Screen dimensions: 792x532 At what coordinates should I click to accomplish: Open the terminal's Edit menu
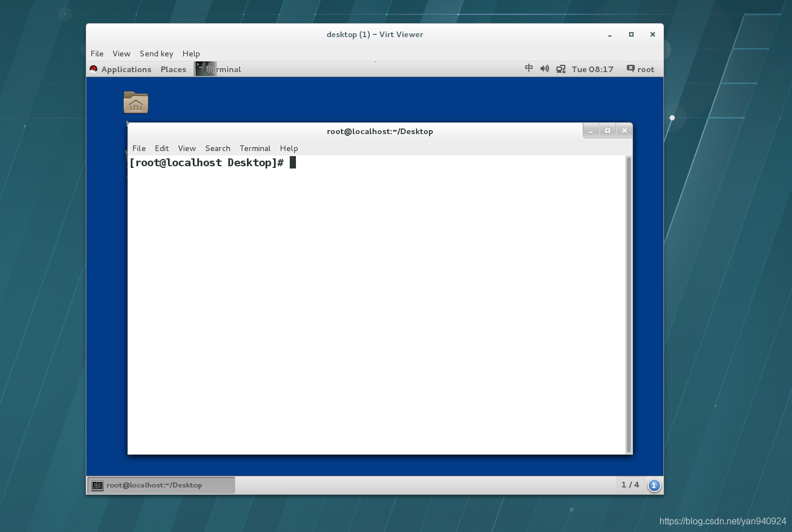pyautogui.click(x=162, y=148)
